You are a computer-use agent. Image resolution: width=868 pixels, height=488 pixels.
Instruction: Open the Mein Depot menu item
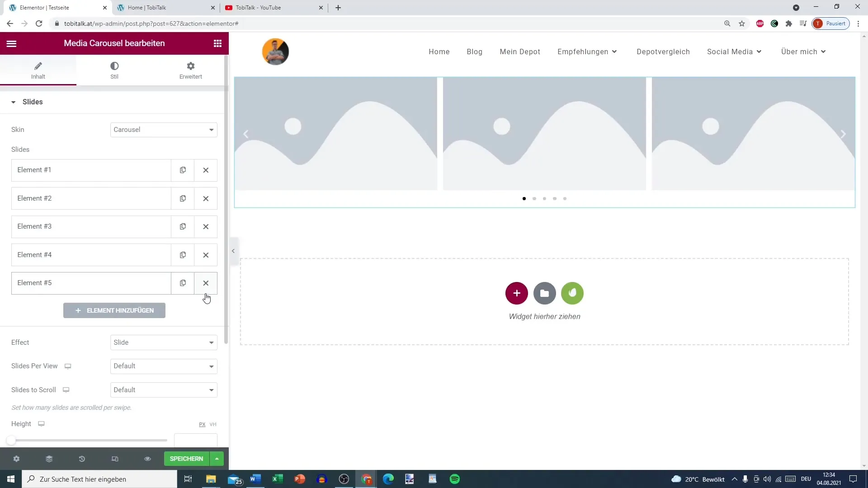point(520,52)
